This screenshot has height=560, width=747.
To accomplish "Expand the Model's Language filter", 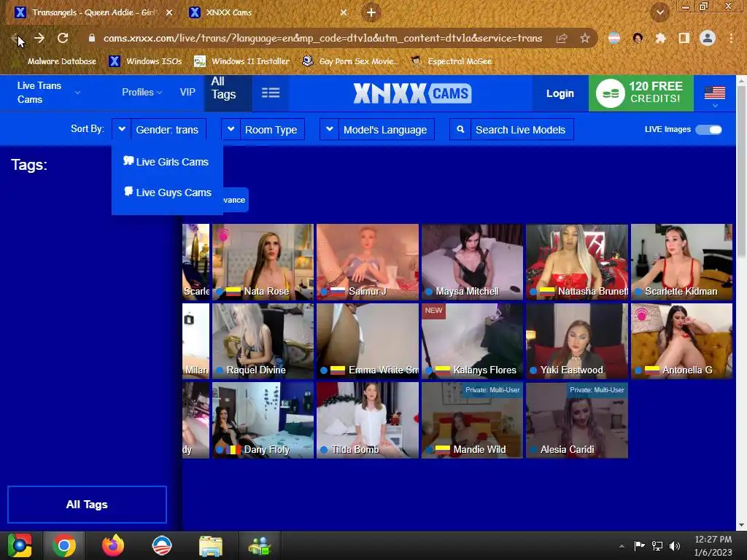I will coord(377,129).
